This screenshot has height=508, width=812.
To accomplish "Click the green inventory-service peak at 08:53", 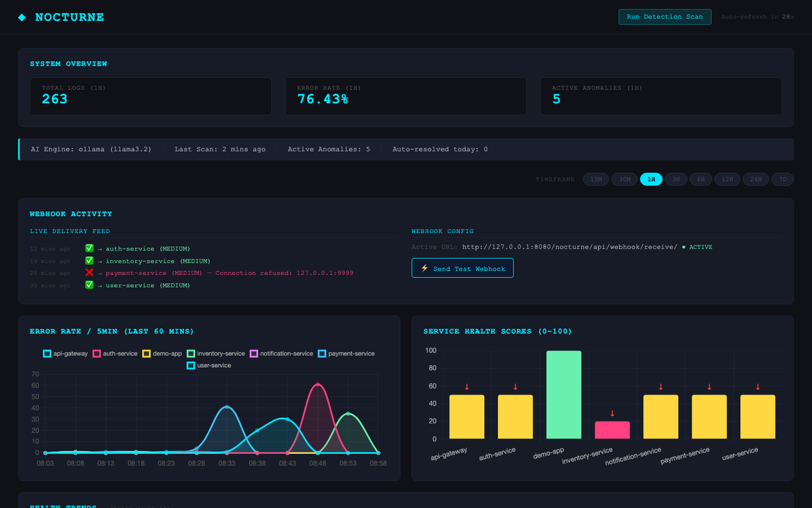I will click(348, 413).
